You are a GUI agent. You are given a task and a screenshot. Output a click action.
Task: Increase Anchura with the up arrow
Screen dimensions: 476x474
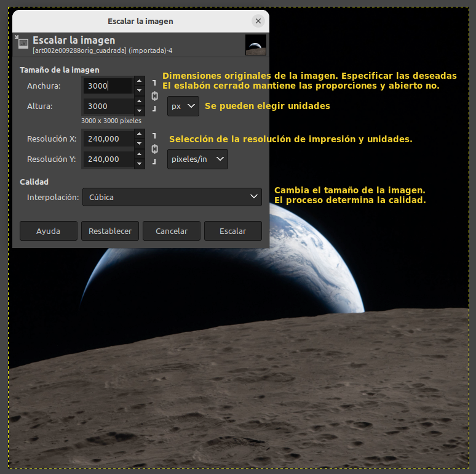(140, 81)
